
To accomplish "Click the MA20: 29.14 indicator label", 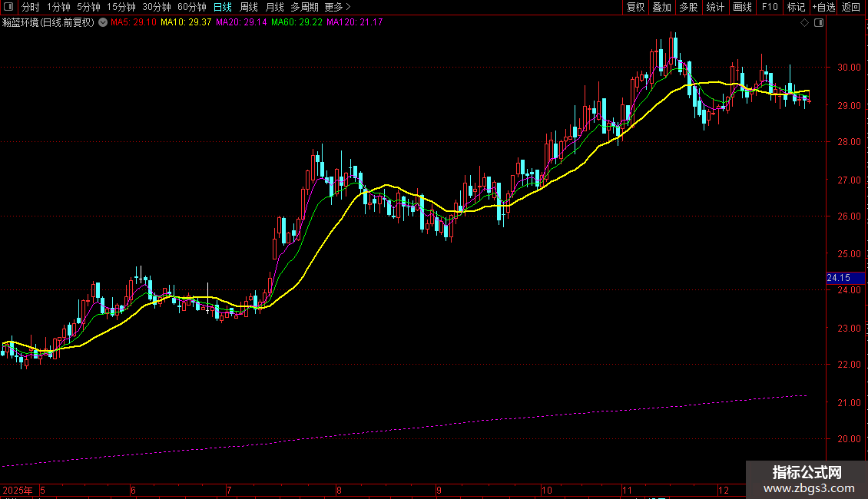I will [x=241, y=22].
